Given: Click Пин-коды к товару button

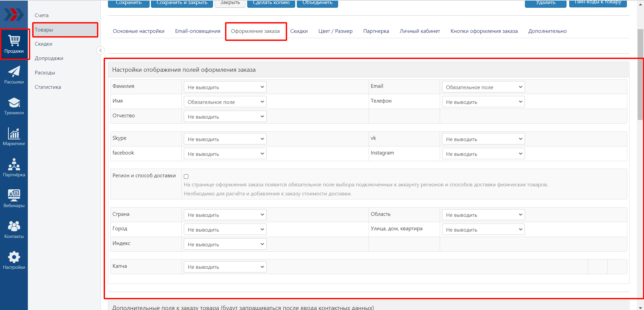Looking at the screenshot, I should pyautogui.click(x=598, y=3).
